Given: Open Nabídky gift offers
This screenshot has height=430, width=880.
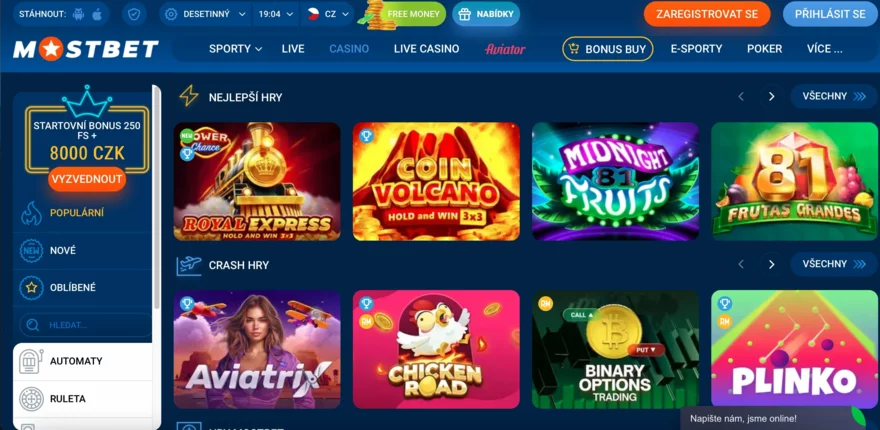Looking at the screenshot, I should 486,14.
